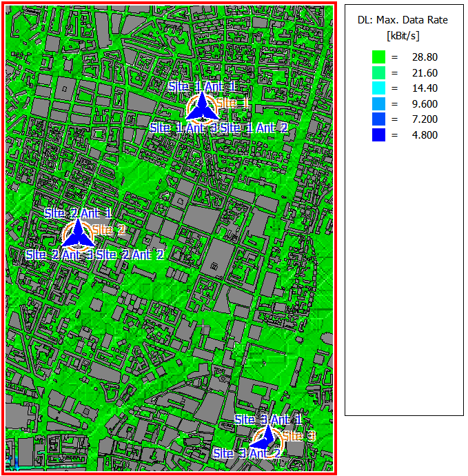
Task: Pick the 9.600 light blue legend swatch
Action: tap(378, 103)
